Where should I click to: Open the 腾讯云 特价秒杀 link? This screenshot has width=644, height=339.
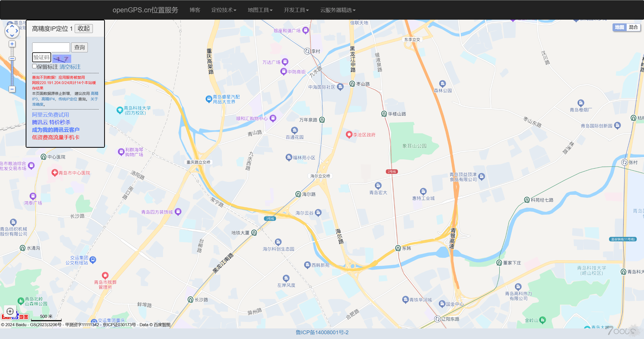(51, 122)
